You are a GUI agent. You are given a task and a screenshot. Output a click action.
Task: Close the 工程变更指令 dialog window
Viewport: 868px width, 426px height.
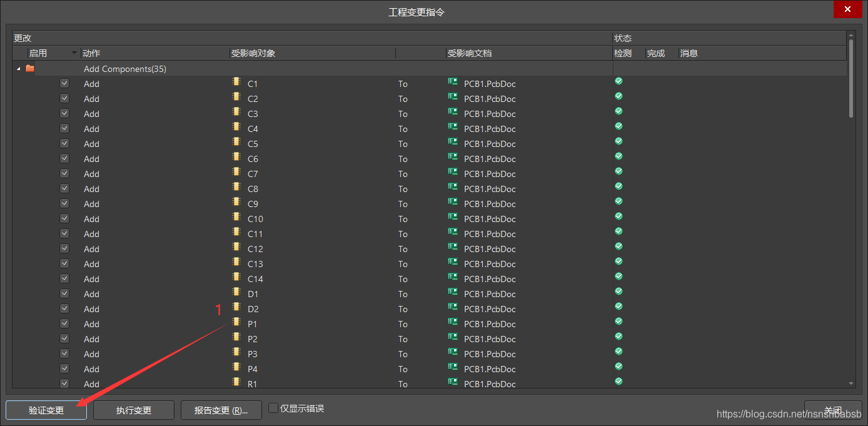848,9
